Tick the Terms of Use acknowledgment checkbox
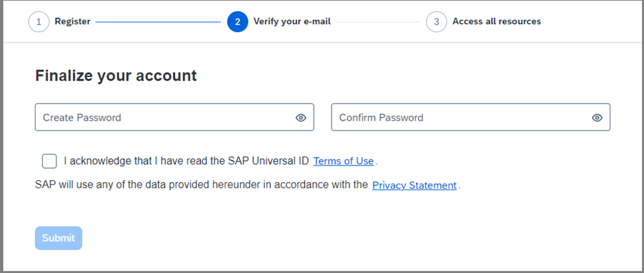This screenshot has width=644, height=273. point(50,161)
